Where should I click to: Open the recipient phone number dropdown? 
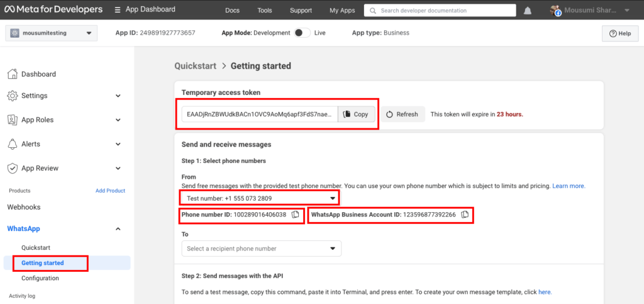click(x=261, y=249)
